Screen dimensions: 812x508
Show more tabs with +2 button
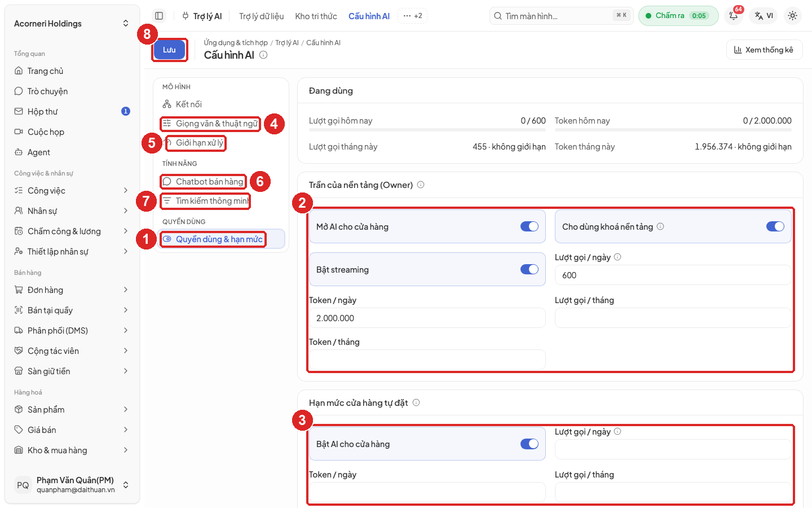click(413, 16)
